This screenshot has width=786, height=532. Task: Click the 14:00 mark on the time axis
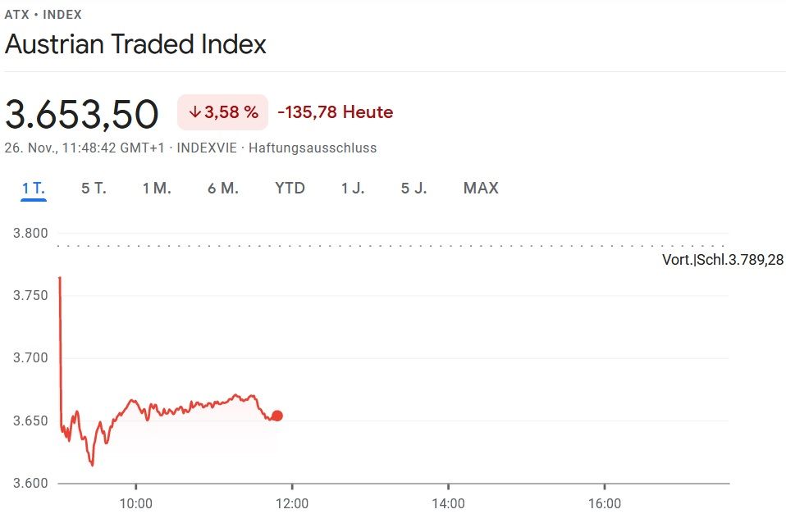pyautogui.click(x=448, y=504)
